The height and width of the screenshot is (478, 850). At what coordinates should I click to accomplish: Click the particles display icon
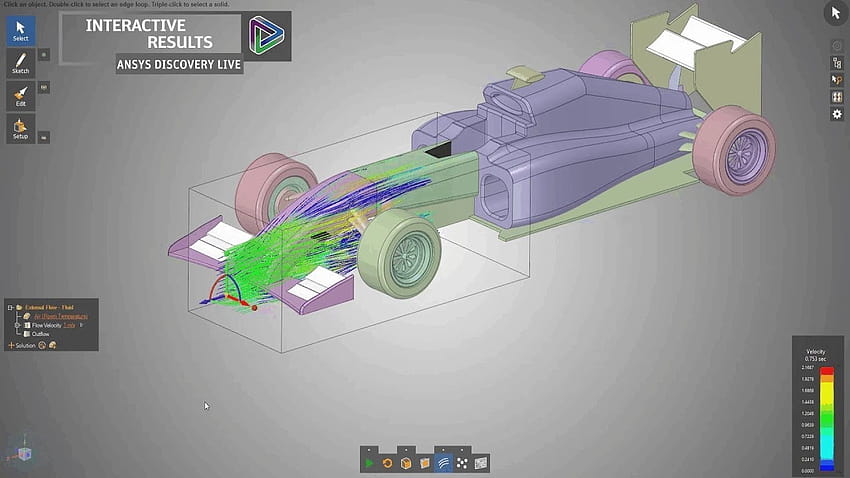point(462,463)
